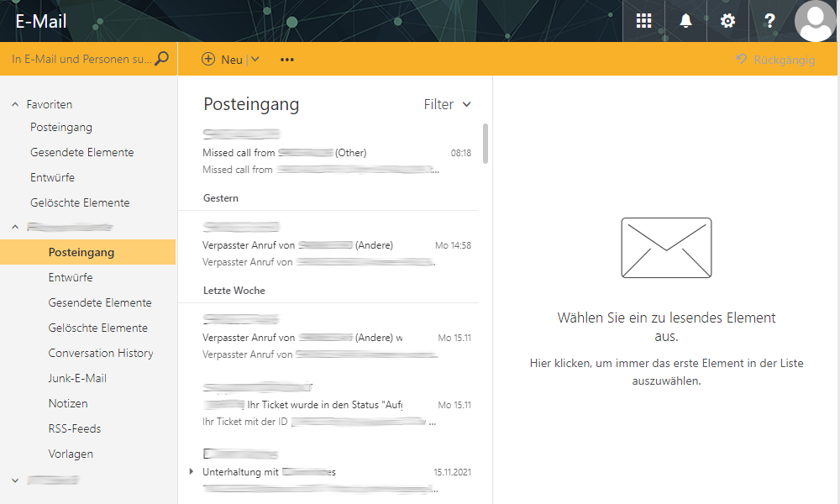
Task: Open Entwürfe folder in the mailbox
Action: click(71, 277)
